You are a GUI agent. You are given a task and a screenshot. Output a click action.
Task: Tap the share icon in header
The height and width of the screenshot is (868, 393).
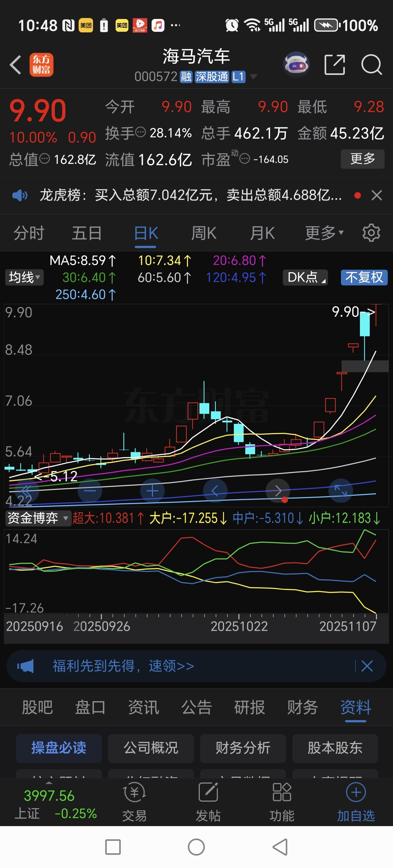(335, 64)
